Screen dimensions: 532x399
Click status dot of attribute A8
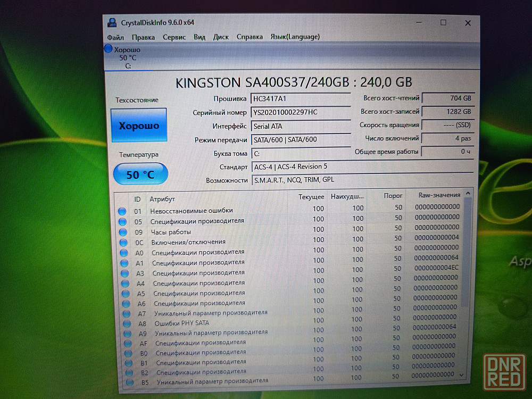pyautogui.click(x=127, y=323)
